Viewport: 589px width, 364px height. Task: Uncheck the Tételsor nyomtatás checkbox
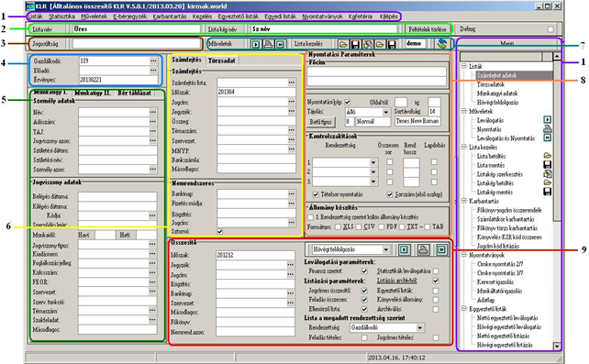pos(316,194)
